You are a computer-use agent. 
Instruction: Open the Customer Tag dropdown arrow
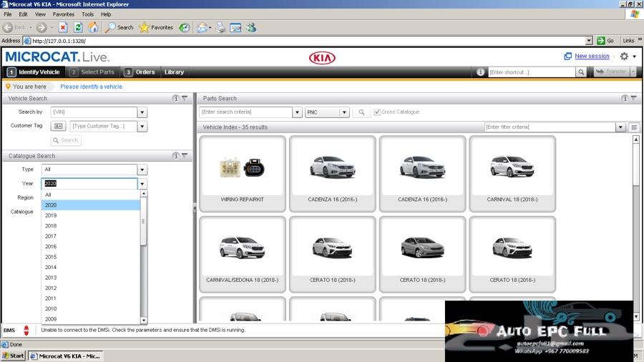(x=142, y=127)
